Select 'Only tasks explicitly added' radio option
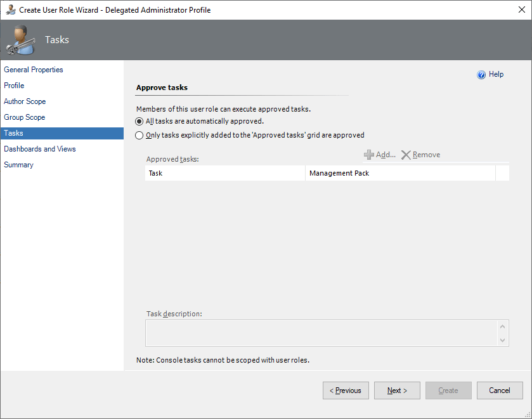This screenshot has width=532, height=419. (139, 135)
